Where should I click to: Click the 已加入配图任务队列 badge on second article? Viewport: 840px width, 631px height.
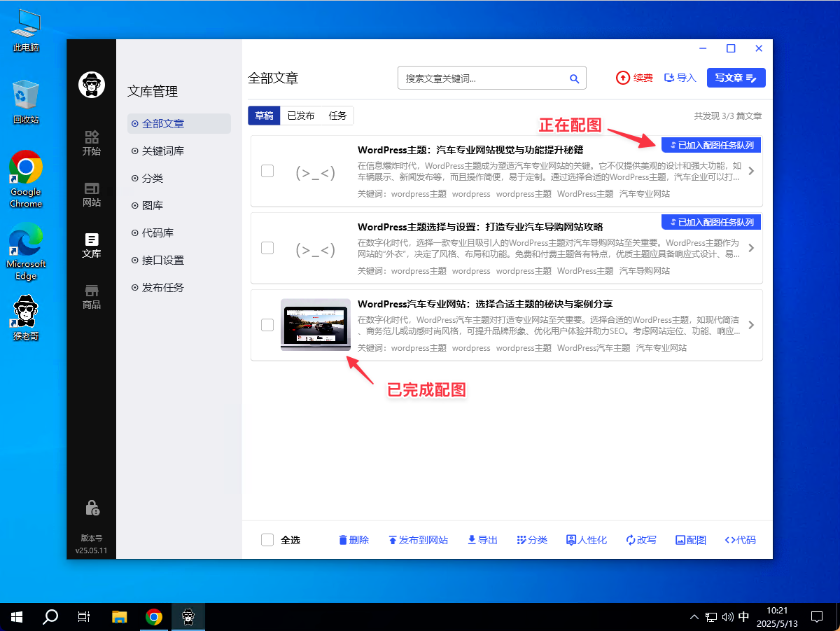[x=711, y=222]
